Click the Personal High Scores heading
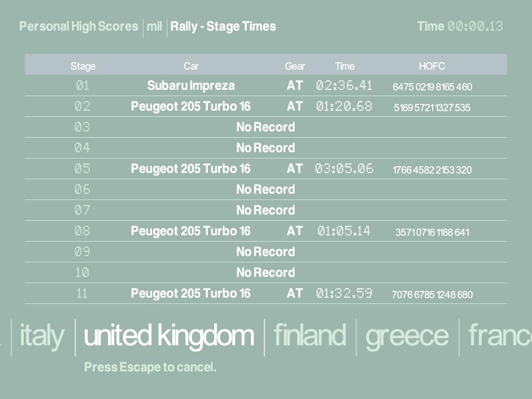This screenshot has width=532, height=399. coord(79,26)
